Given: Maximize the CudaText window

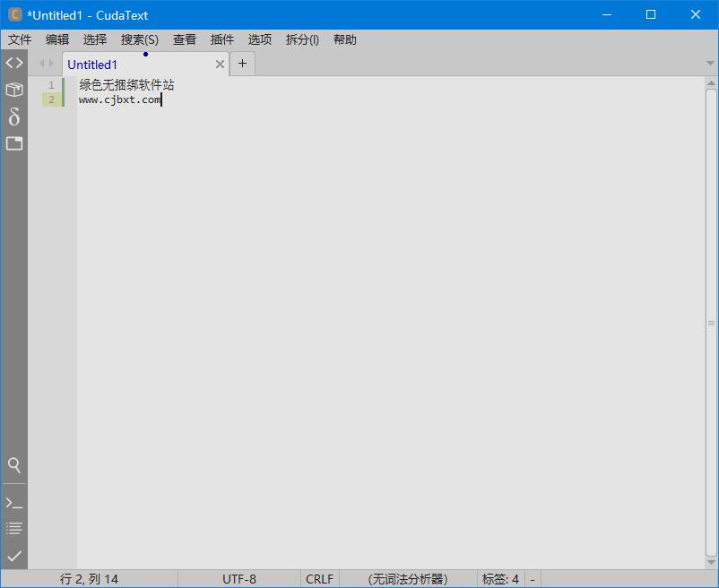Looking at the screenshot, I should point(651,14).
